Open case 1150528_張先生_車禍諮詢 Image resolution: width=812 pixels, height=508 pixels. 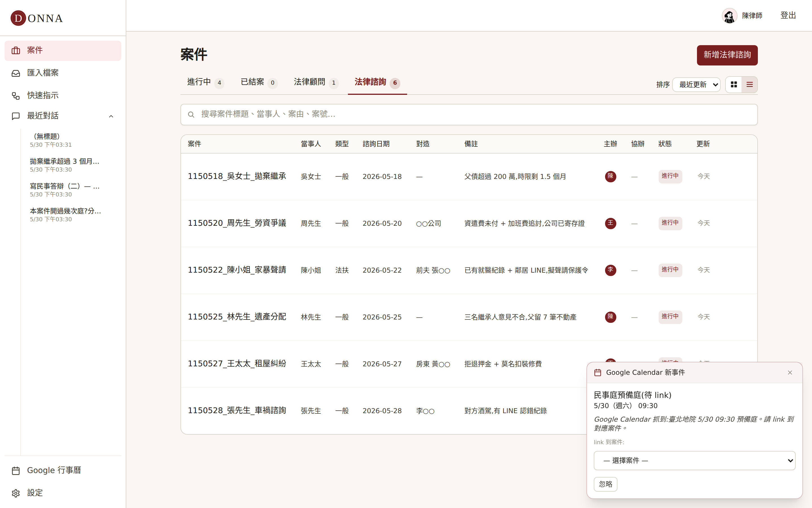(x=237, y=411)
